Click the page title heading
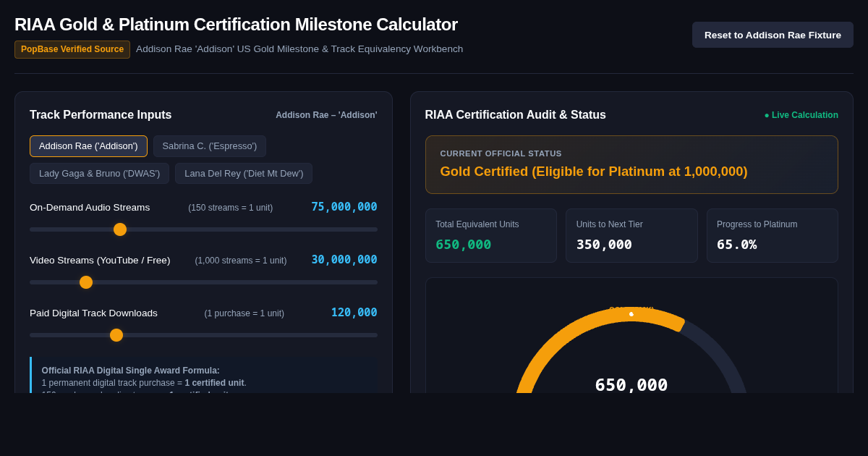Image resolution: width=868 pixels, height=456 pixels. point(236,25)
